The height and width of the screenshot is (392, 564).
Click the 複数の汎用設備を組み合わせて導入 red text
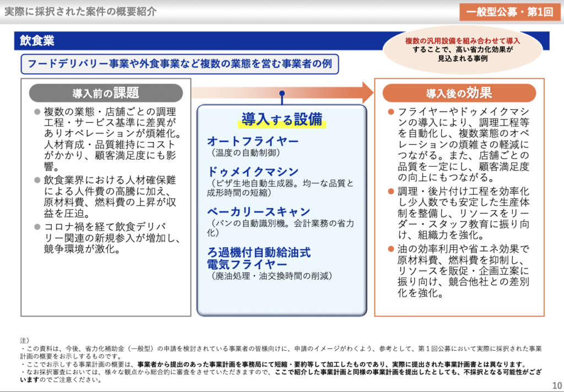[463, 41]
